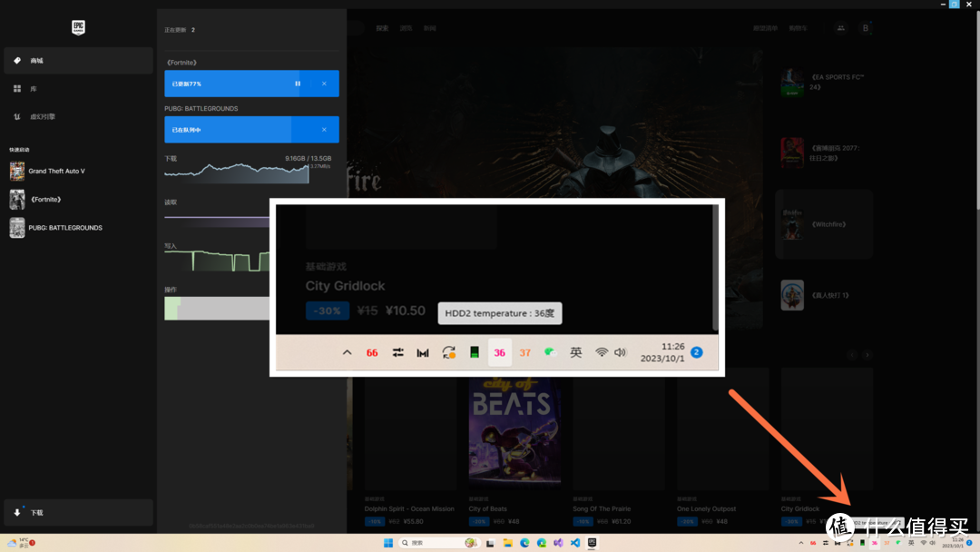The image size is (980, 552).
Task: Show previous games with carousel left arrow
Action: (x=852, y=355)
